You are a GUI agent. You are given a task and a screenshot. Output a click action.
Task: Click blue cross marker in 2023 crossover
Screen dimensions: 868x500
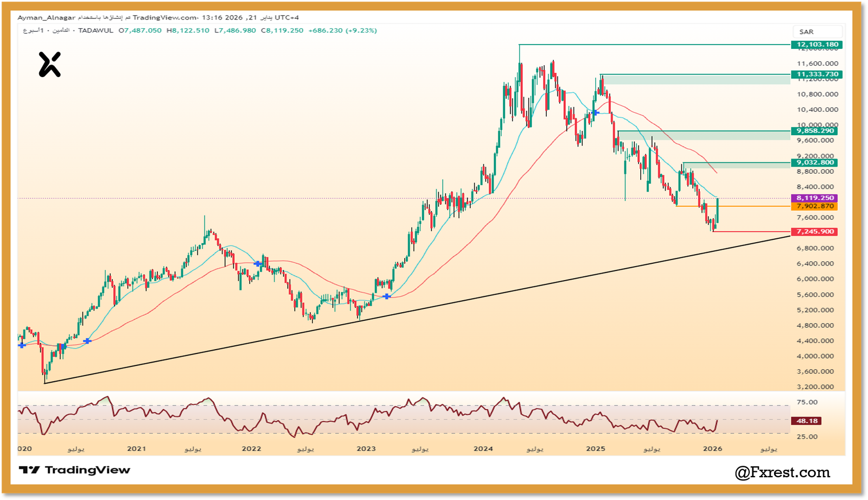386,296
